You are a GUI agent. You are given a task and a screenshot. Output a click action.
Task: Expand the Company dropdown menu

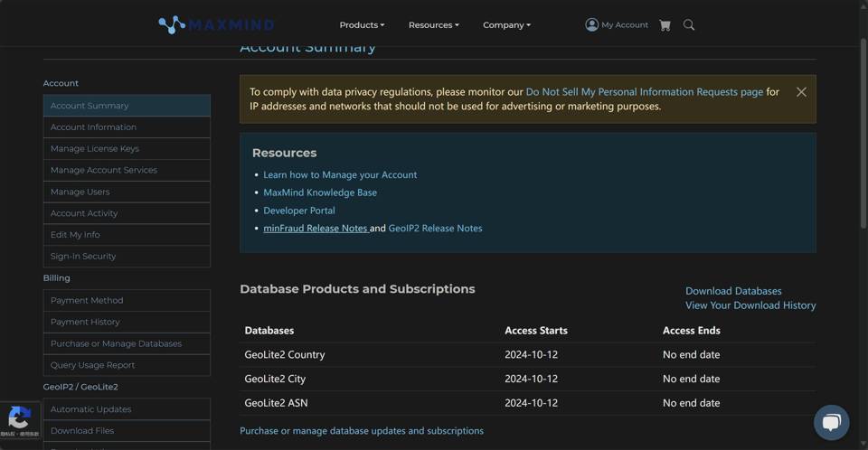point(506,25)
